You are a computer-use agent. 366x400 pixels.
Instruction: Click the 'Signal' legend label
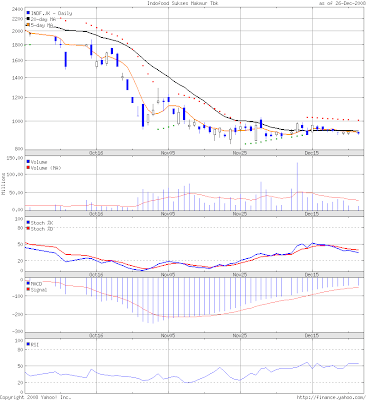(x=39, y=290)
